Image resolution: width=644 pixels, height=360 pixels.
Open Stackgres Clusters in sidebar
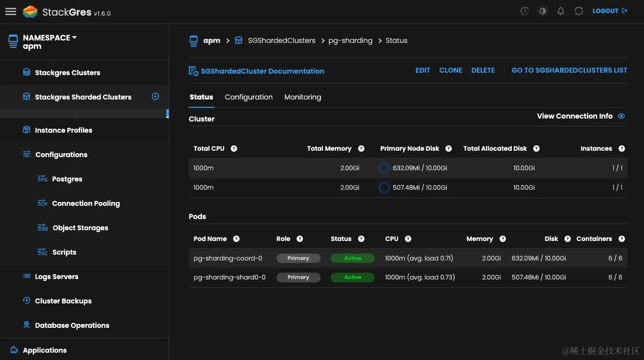coord(67,73)
